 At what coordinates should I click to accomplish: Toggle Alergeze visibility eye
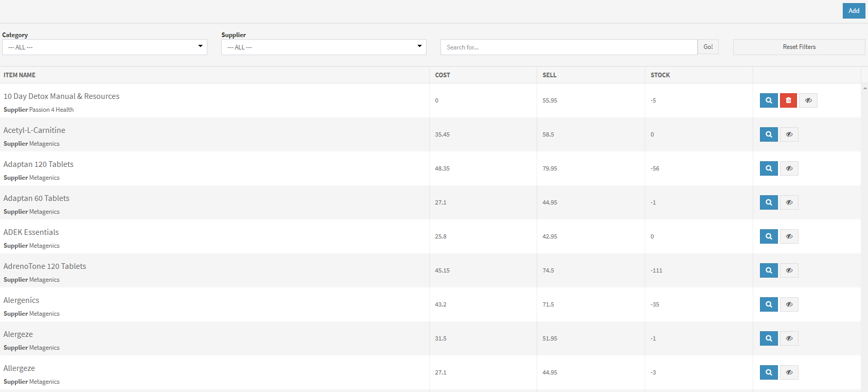tap(789, 338)
